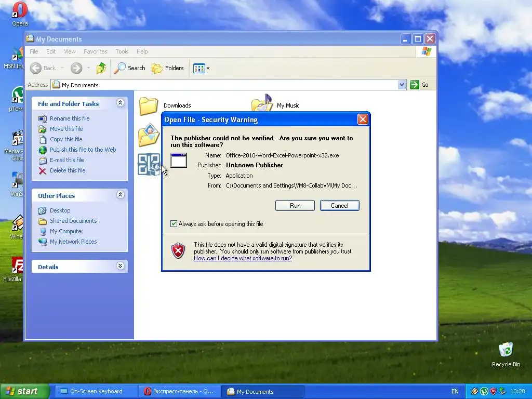The image size is (532, 399).
Task: Go up one folder level
Action: pos(101,68)
